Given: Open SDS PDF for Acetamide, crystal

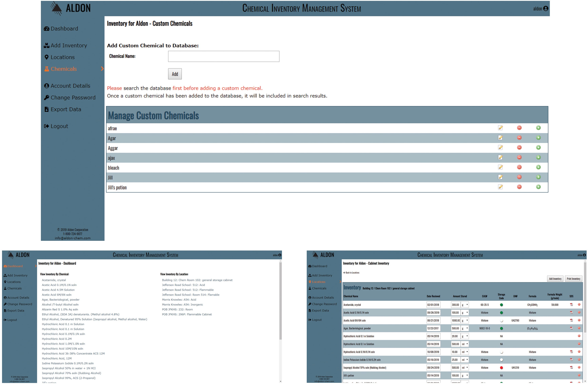Looking at the screenshot, I should coord(571,305).
